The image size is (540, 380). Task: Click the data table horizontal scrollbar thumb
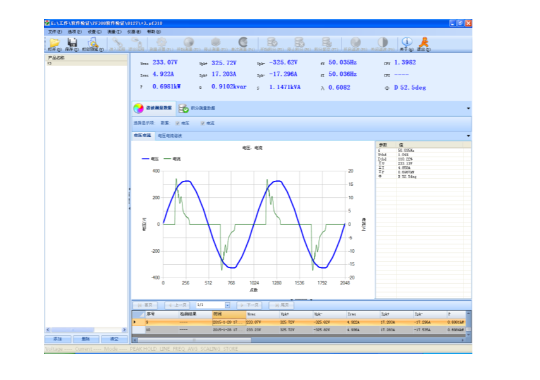[195, 340]
